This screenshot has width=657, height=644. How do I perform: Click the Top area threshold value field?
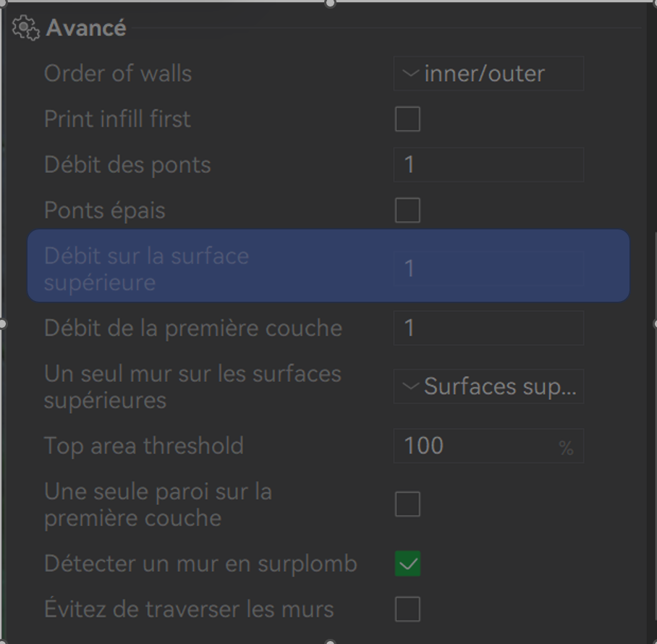click(478, 446)
